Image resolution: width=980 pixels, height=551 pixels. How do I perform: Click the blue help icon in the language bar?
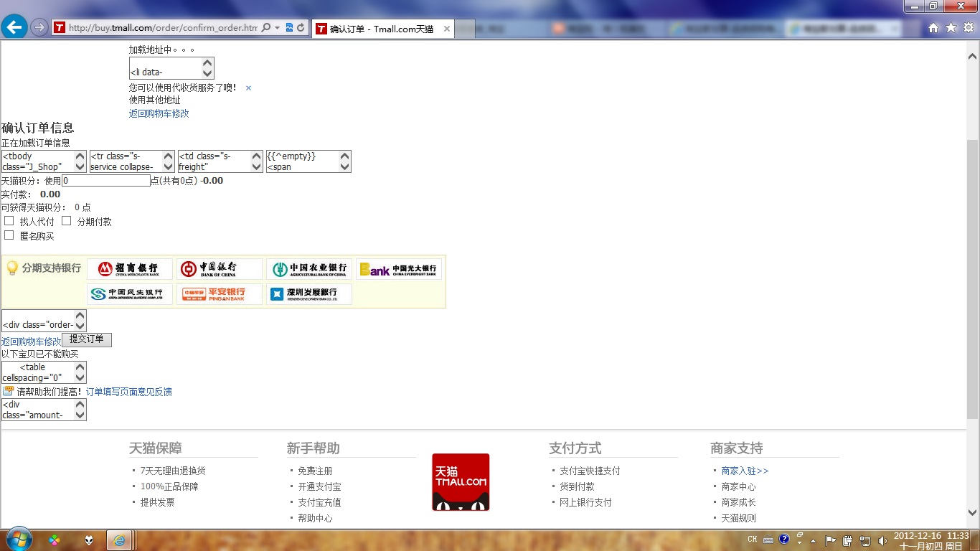coord(784,538)
